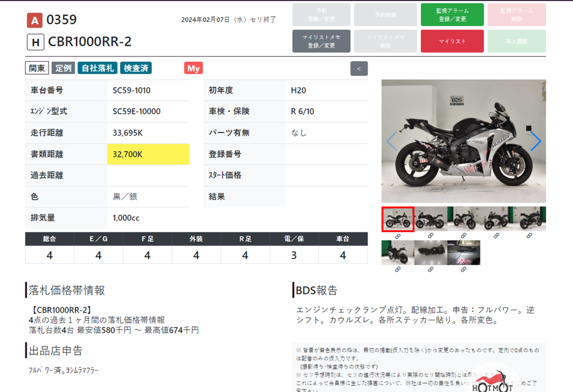Image resolution: width=573 pixels, height=392 pixels.
Task: Click displacement value 1,000cc
Action: 126,218
